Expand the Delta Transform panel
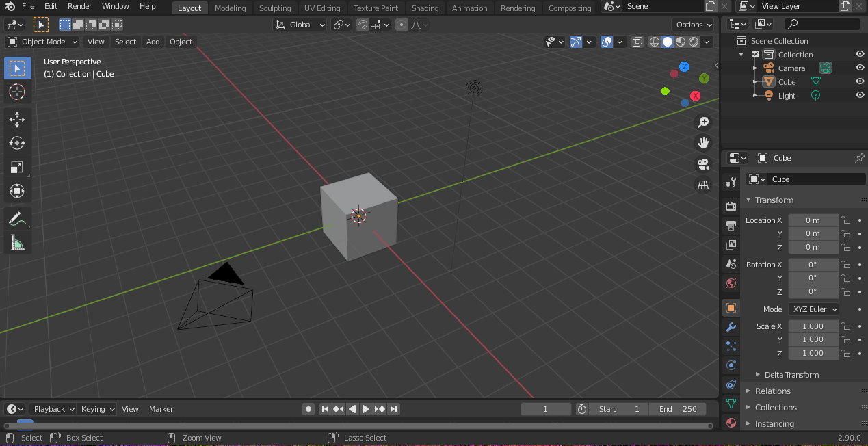Viewport: 868px width, 446px height. [791, 375]
